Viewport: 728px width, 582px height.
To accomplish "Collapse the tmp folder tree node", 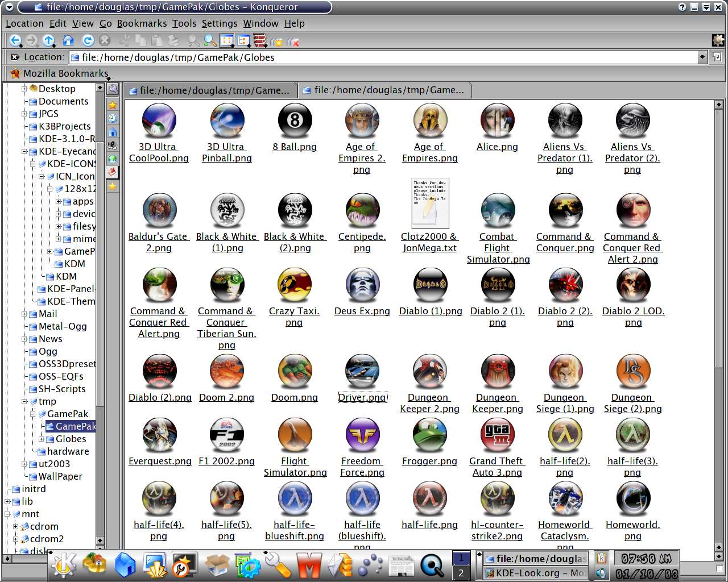I will coord(24,401).
